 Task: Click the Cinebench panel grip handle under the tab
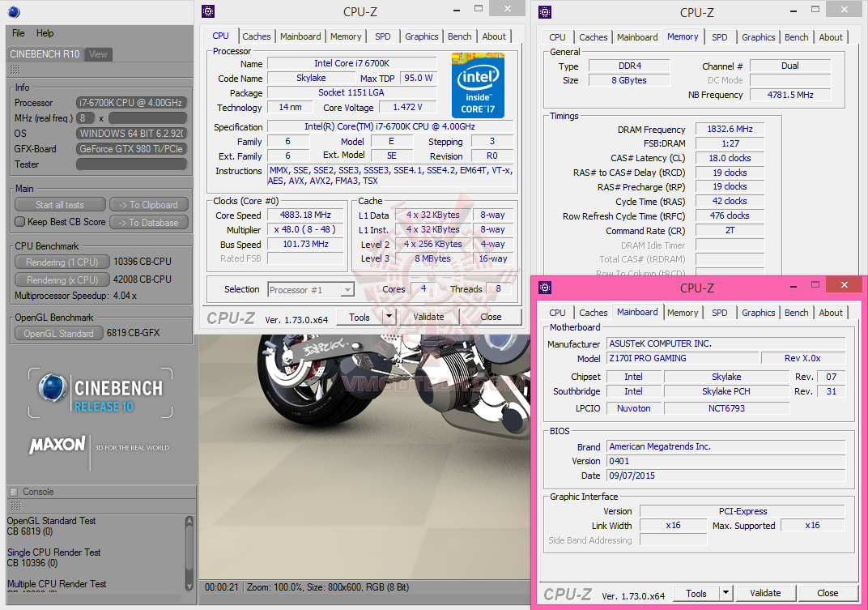[15, 69]
